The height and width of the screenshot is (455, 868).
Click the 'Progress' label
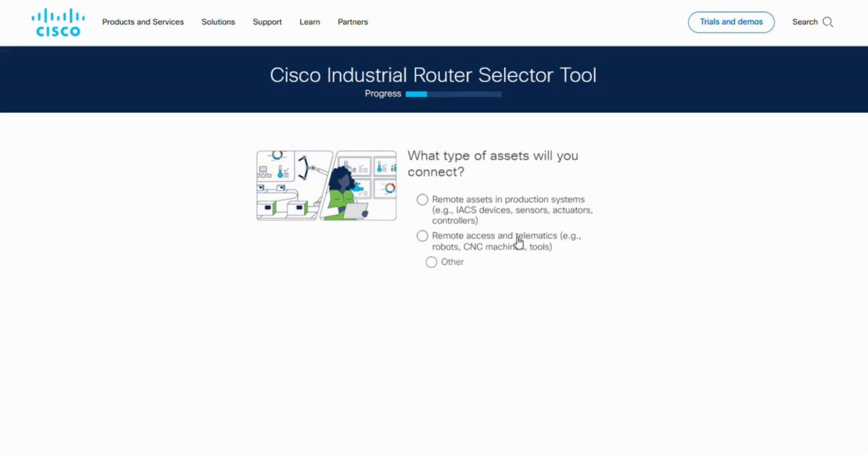[383, 94]
